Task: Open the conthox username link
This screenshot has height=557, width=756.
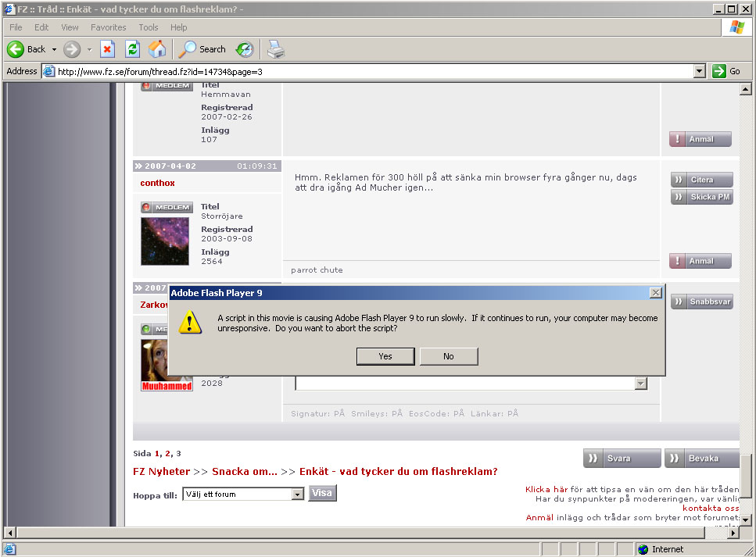Action: (x=158, y=183)
